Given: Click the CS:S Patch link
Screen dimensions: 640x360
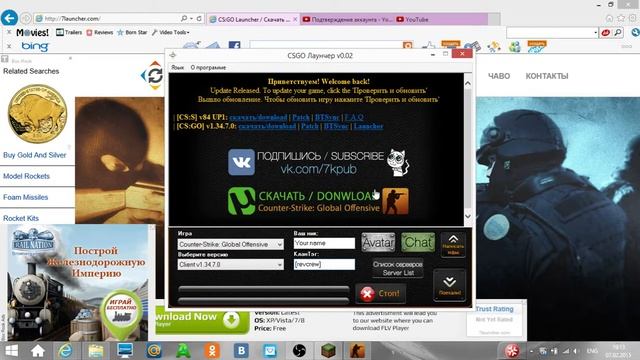Looking at the screenshot, I should click(x=301, y=118).
